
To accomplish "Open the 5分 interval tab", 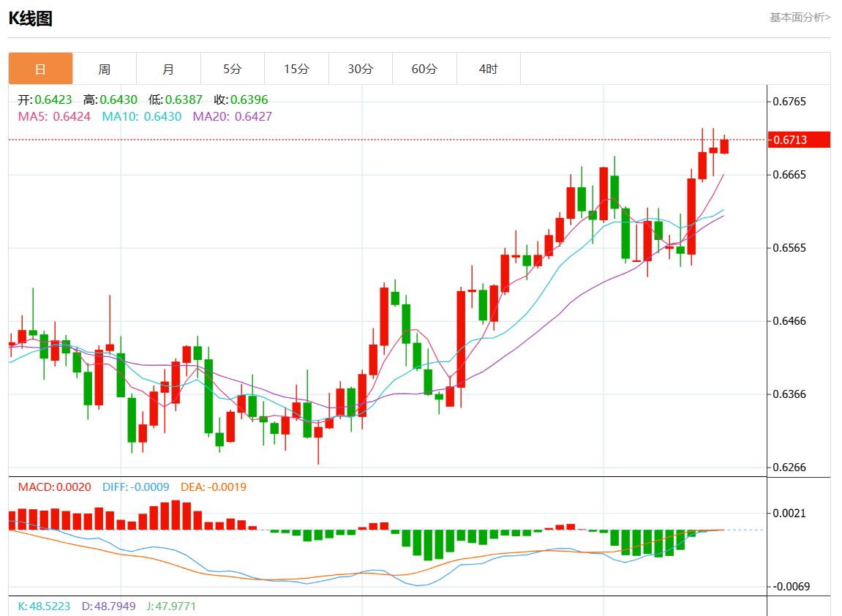I will point(233,69).
